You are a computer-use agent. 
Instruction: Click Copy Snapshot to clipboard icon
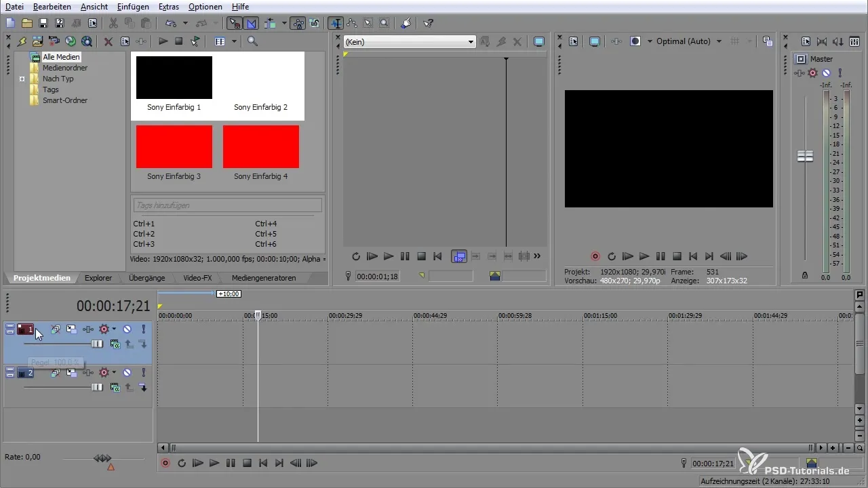click(x=766, y=41)
